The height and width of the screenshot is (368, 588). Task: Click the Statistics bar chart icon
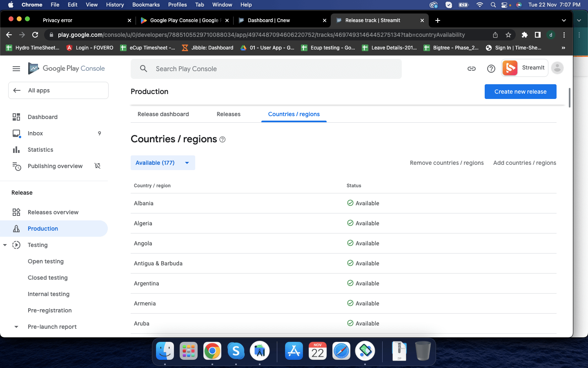(16, 150)
